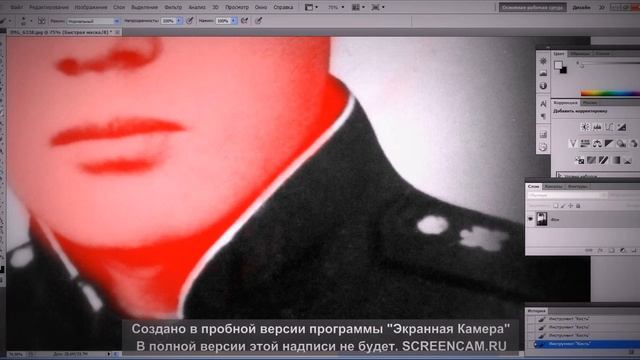Open the flow slider arrow

234,21
